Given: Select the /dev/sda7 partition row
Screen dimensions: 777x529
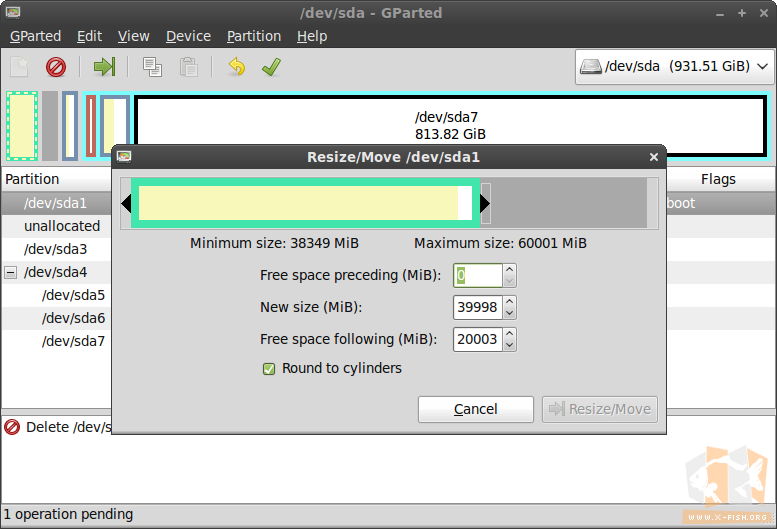Looking at the screenshot, I should 56,341.
